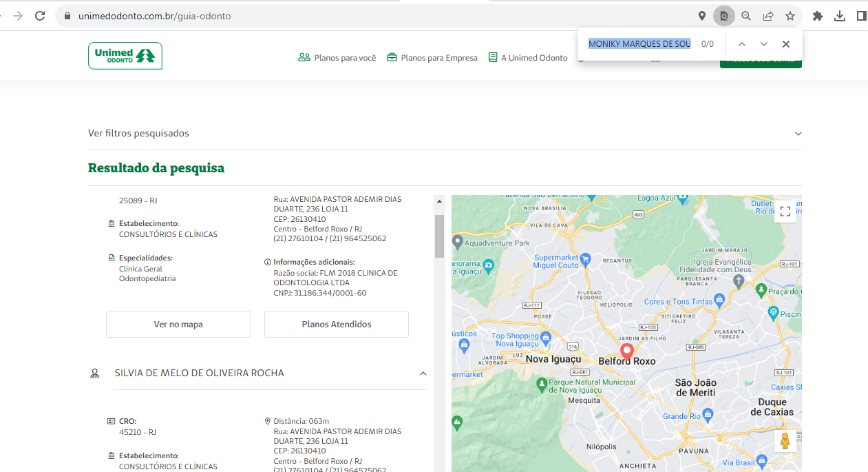868x472 pixels.
Task: Click the location pin icon in address bar
Action: [x=702, y=16]
